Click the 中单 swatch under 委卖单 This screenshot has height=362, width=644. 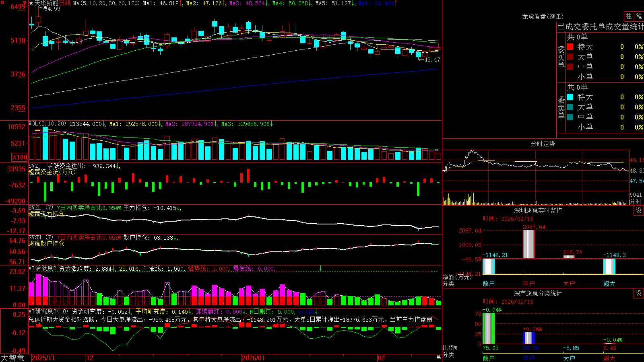click(x=570, y=117)
